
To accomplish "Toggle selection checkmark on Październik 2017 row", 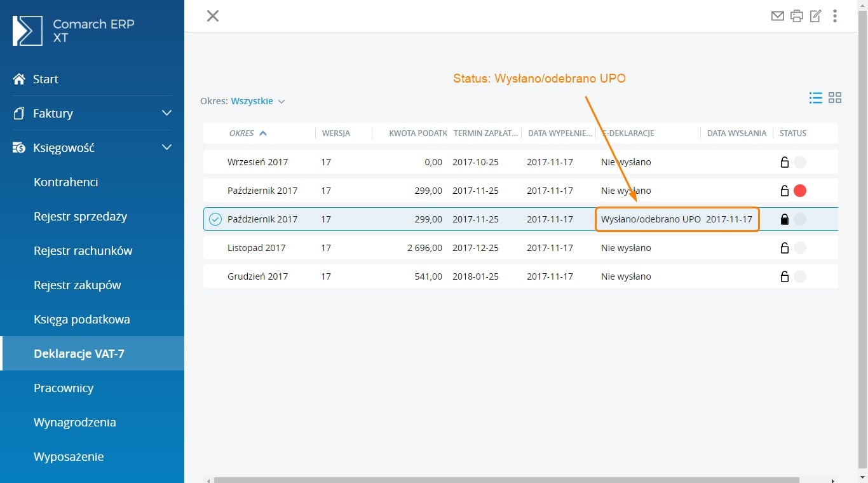I will coord(215,219).
